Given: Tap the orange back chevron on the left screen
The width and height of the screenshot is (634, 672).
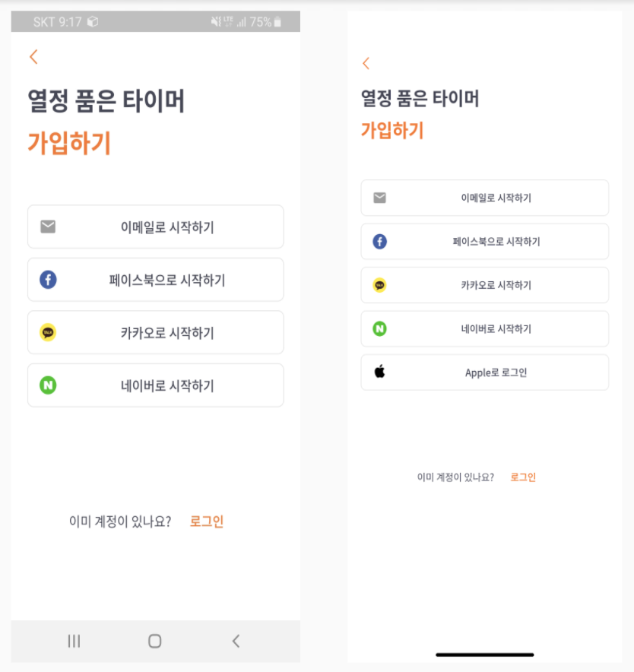Looking at the screenshot, I should point(33,56).
